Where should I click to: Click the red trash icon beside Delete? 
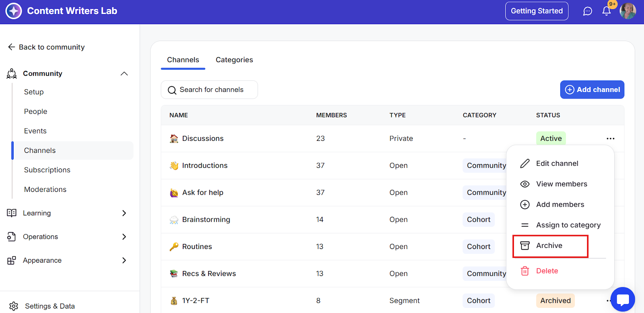pos(525,271)
